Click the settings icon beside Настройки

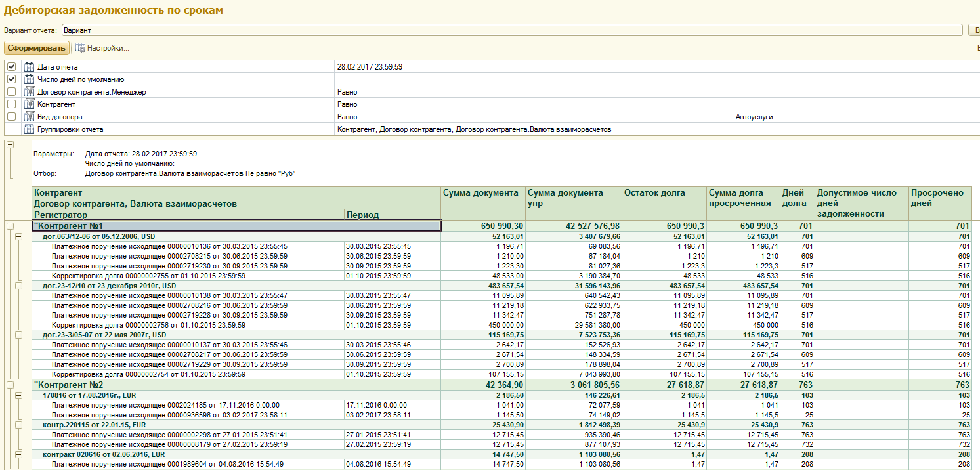[80, 48]
